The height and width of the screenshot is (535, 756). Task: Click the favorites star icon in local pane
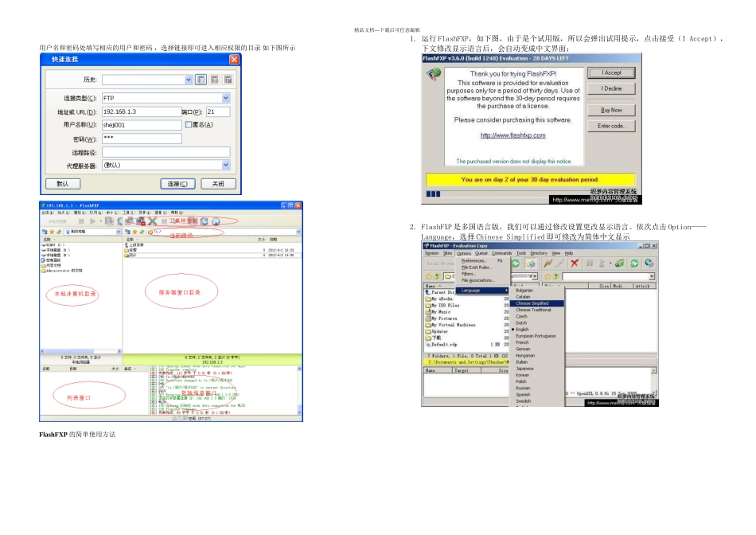428,276
